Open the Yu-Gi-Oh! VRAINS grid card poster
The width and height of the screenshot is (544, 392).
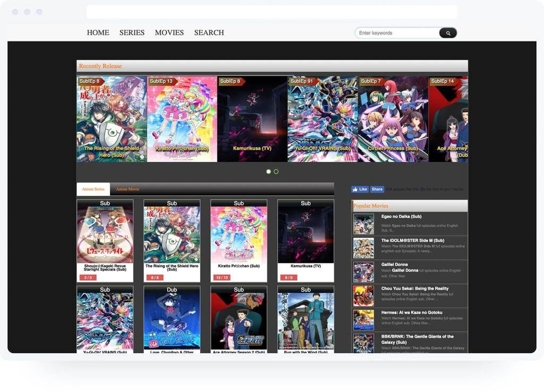coord(105,321)
